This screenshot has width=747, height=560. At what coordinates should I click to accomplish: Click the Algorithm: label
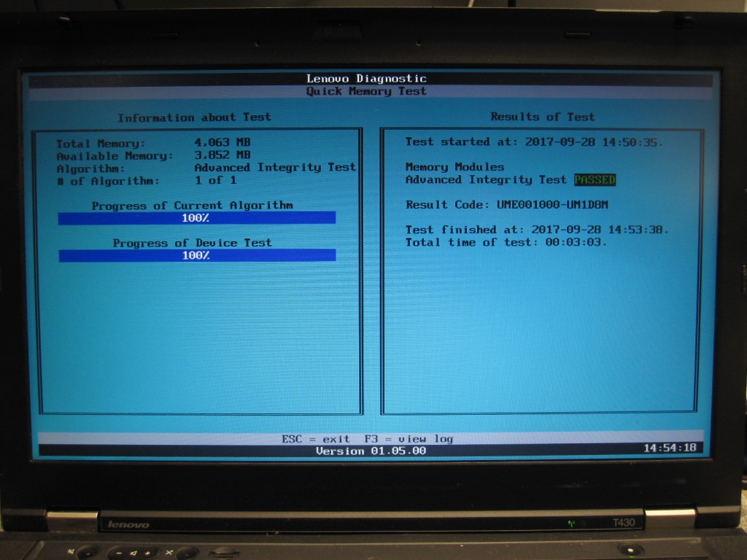[90, 168]
